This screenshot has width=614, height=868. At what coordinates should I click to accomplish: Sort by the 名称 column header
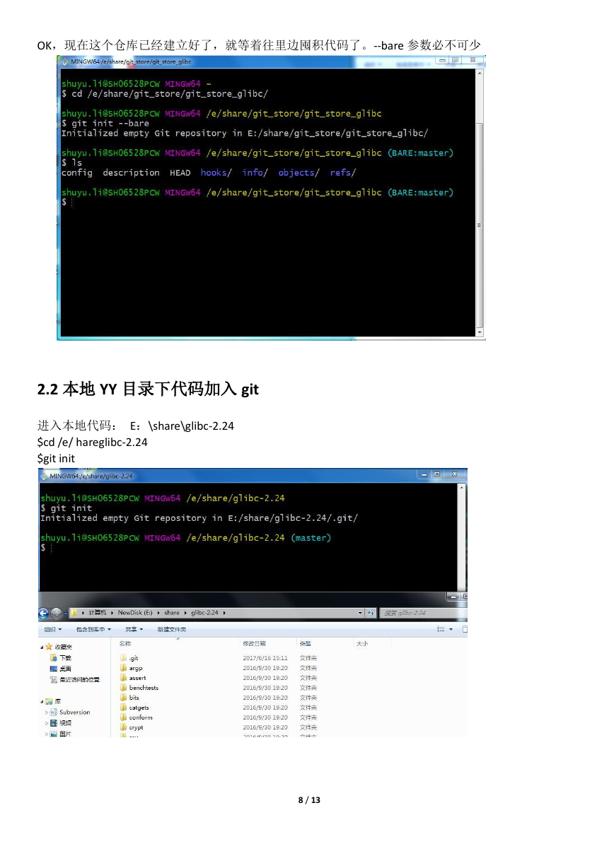[x=125, y=644]
